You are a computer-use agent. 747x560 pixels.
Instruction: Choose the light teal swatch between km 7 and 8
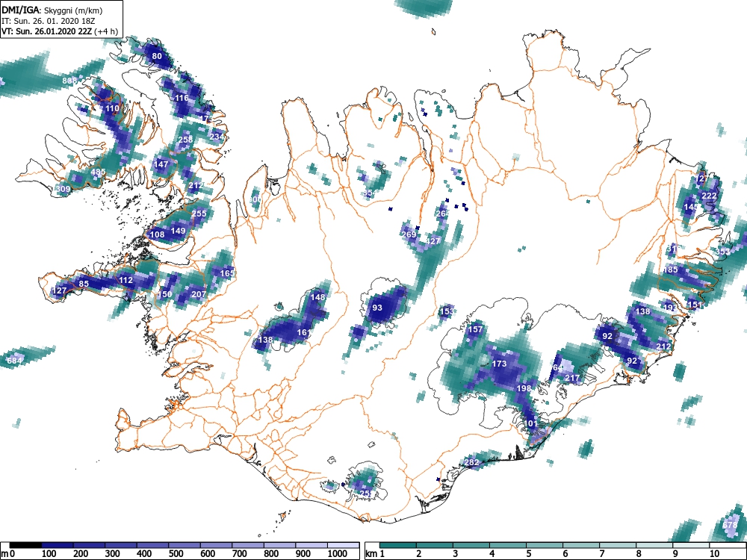(618, 545)
